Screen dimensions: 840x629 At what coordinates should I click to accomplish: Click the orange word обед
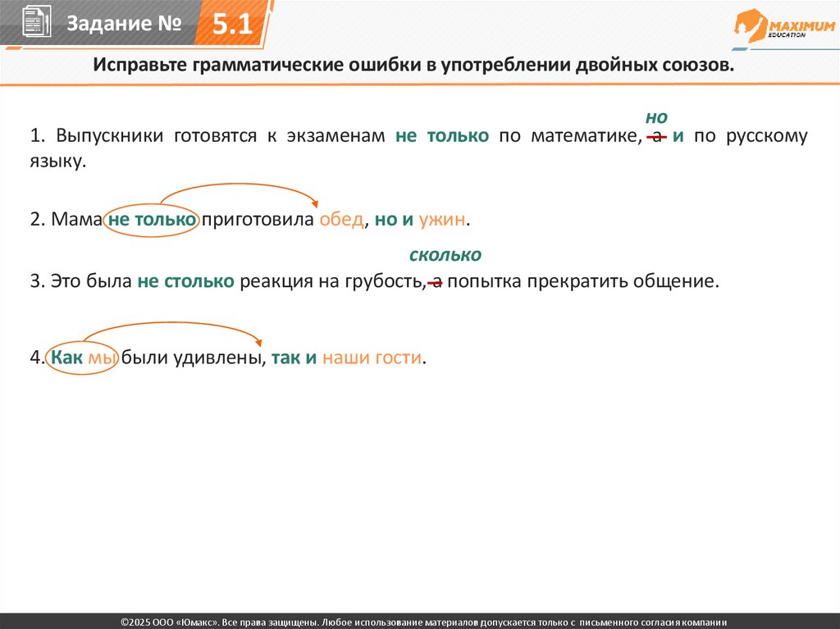pyautogui.click(x=341, y=219)
